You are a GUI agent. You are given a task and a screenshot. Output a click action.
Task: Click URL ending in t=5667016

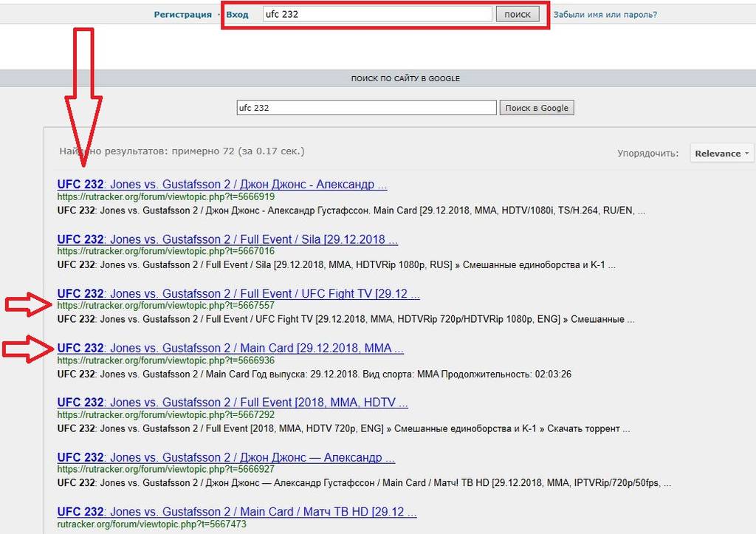[x=166, y=251]
